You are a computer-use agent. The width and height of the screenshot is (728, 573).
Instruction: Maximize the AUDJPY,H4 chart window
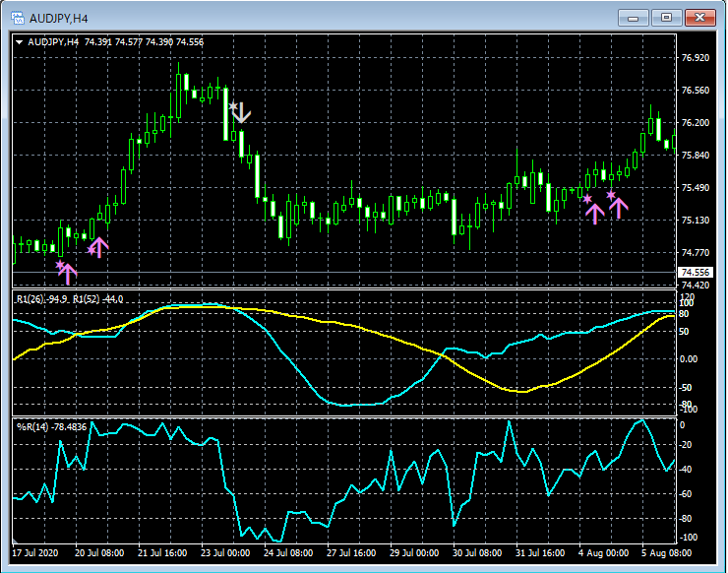click(666, 18)
